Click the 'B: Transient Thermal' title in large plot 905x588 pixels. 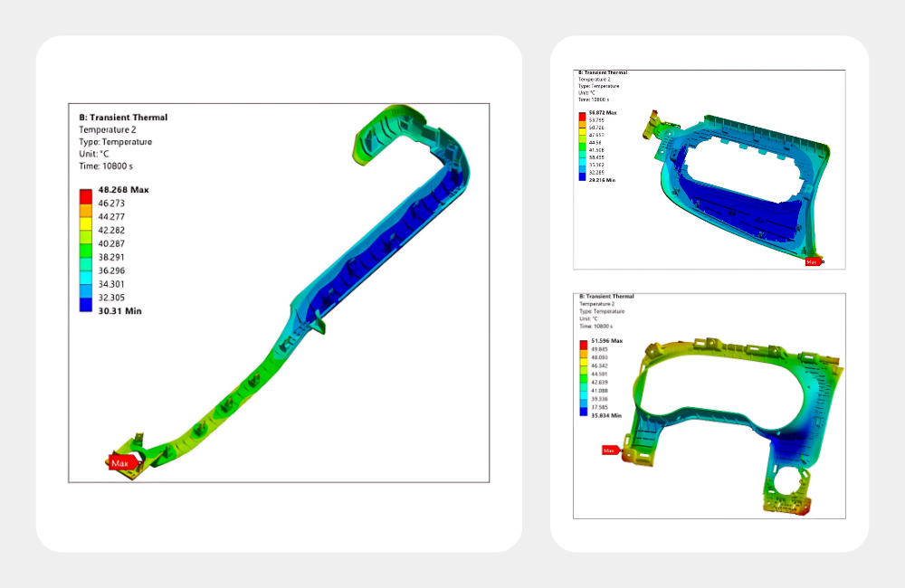pos(123,118)
